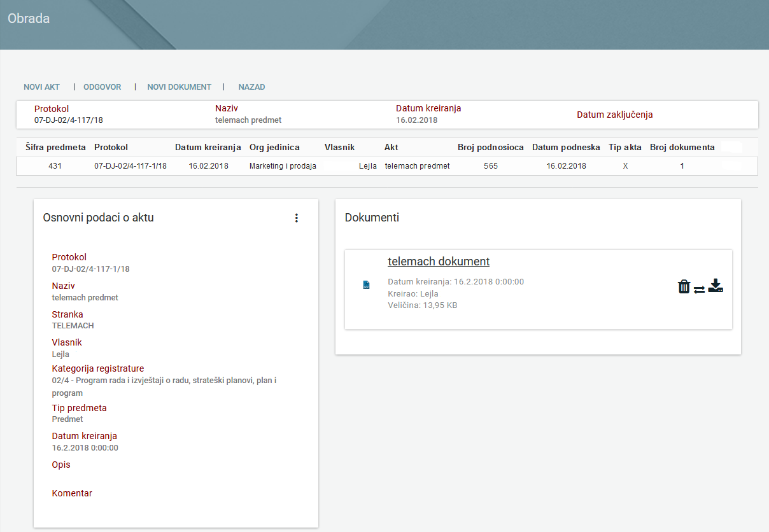Click the Šifra predmeta column header
The height and width of the screenshot is (532, 769).
pyautogui.click(x=55, y=147)
